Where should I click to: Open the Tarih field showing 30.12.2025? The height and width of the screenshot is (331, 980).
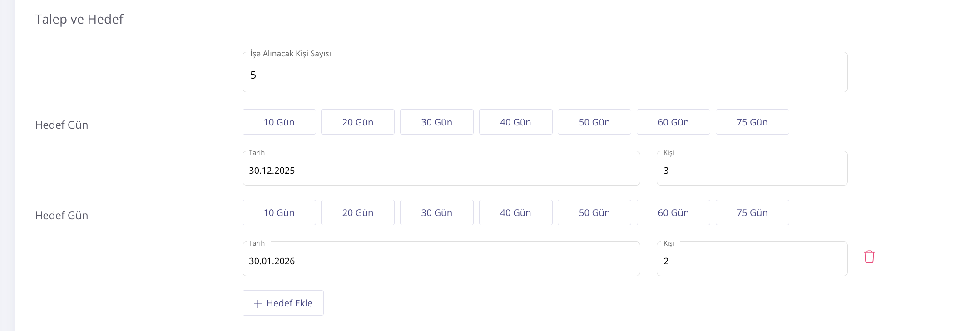click(x=441, y=170)
